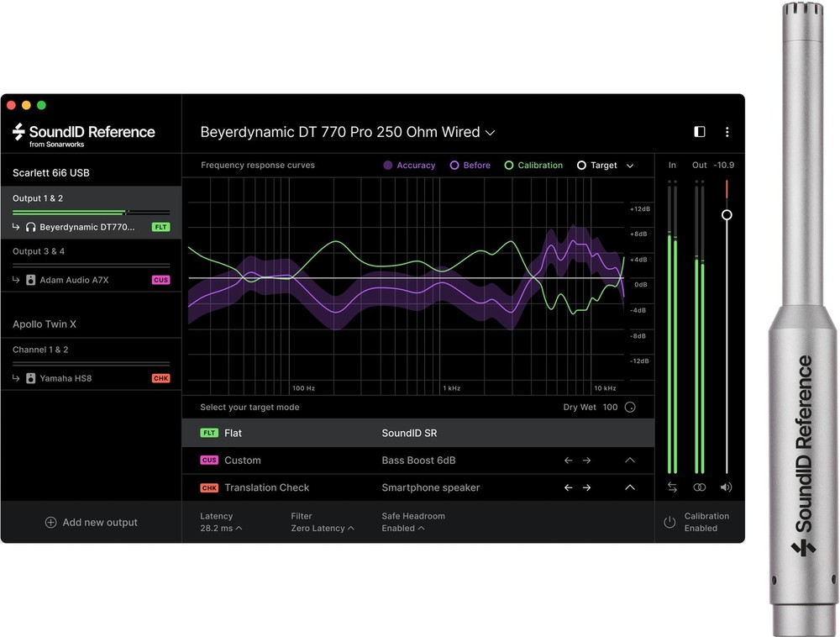Click the Dry Wet 100 control
Screen dimensions: 840x637
[630, 407]
